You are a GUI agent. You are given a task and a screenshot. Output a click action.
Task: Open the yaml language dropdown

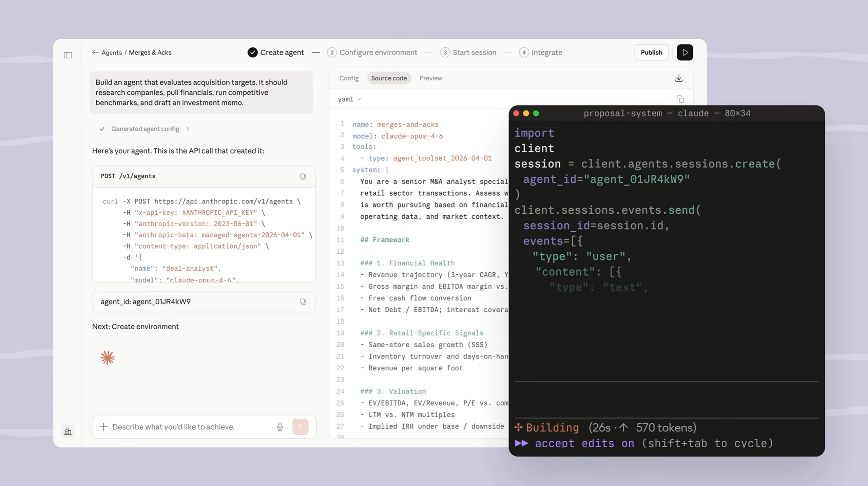point(349,99)
